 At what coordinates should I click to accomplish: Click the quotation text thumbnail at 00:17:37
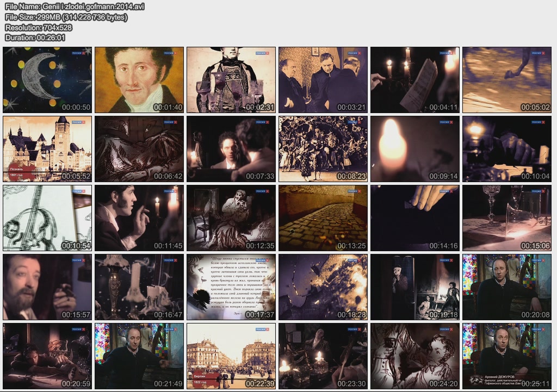click(x=231, y=287)
